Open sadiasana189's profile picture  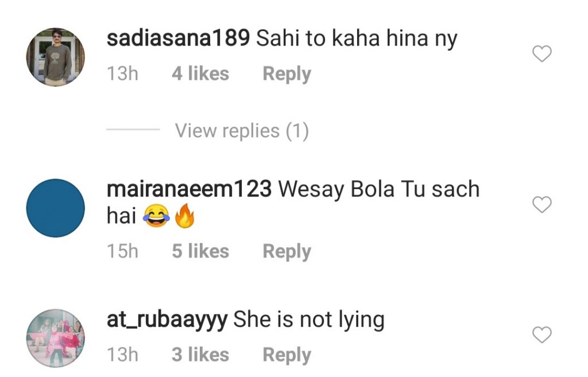click(x=56, y=57)
